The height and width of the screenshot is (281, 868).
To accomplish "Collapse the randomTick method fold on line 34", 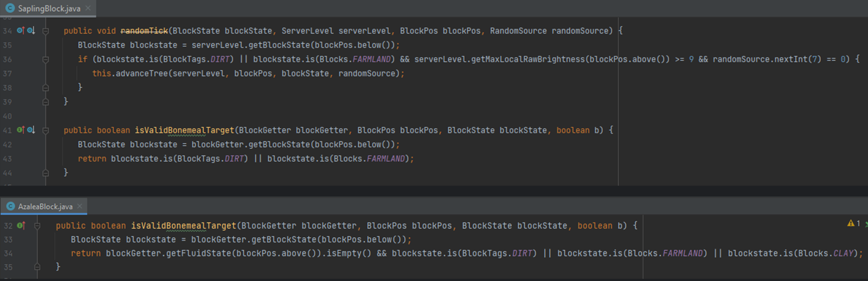I will (x=45, y=31).
